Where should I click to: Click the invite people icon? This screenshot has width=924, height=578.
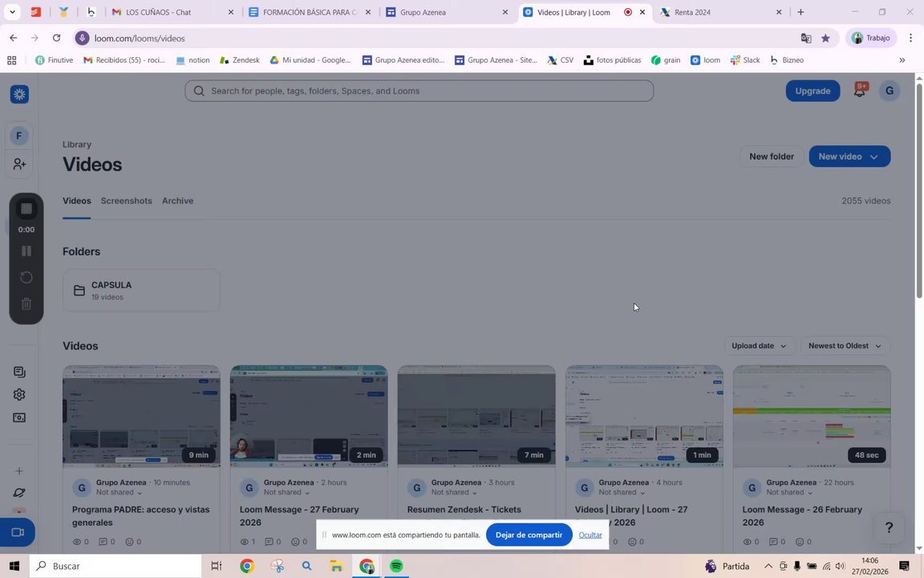[19, 164]
